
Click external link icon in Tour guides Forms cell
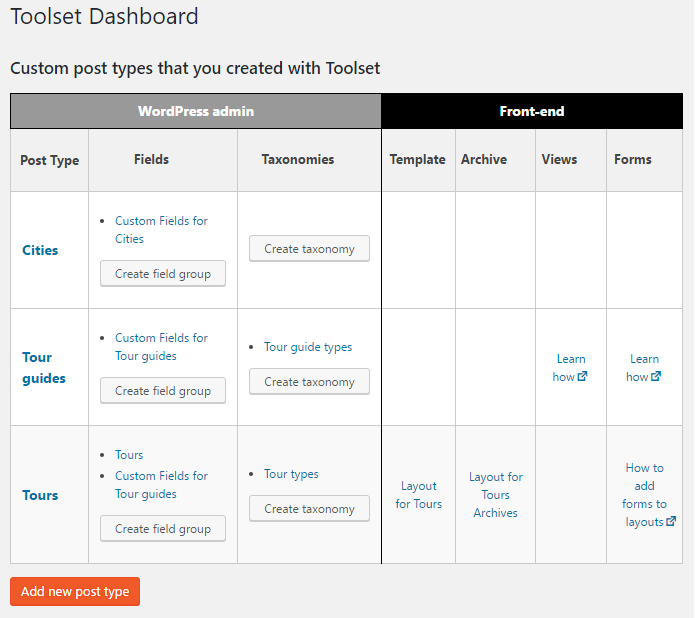click(656, 377)
